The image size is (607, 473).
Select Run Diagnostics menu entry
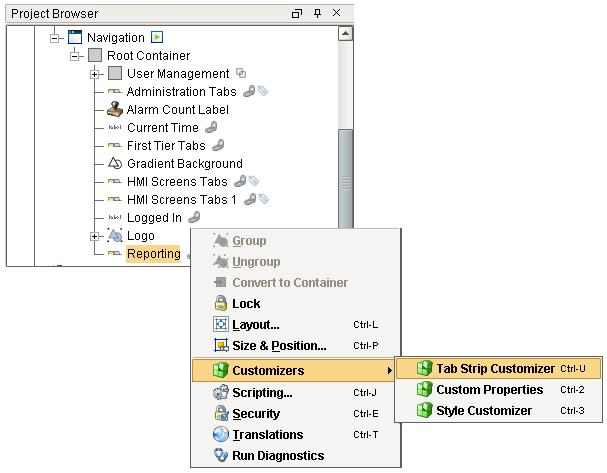pyautogui.click(x=296, y=455)
